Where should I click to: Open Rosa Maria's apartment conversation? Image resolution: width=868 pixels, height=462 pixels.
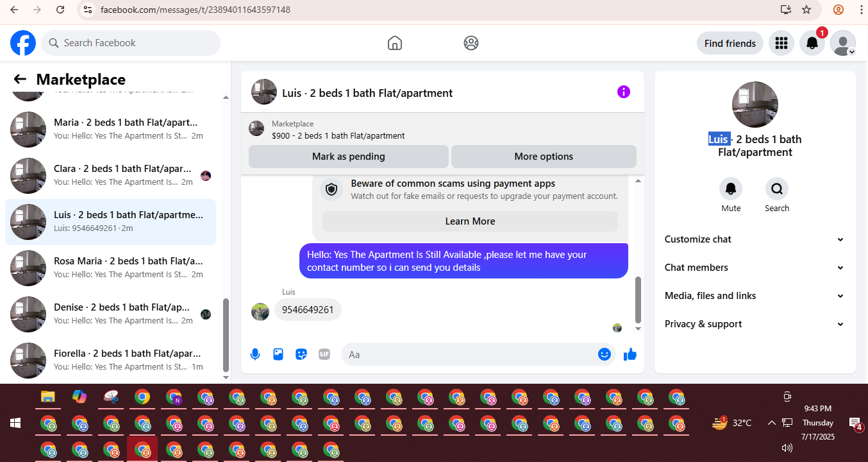point(110,268)
